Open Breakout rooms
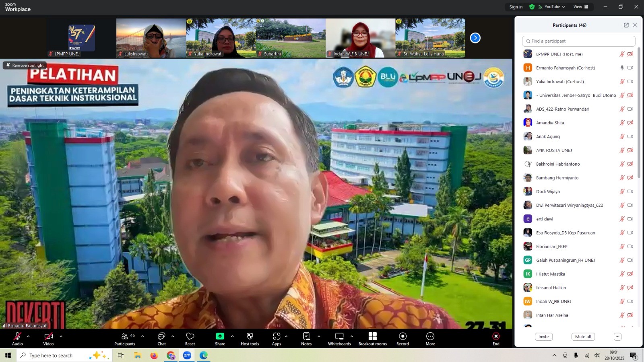 click(x=372, y=338)
